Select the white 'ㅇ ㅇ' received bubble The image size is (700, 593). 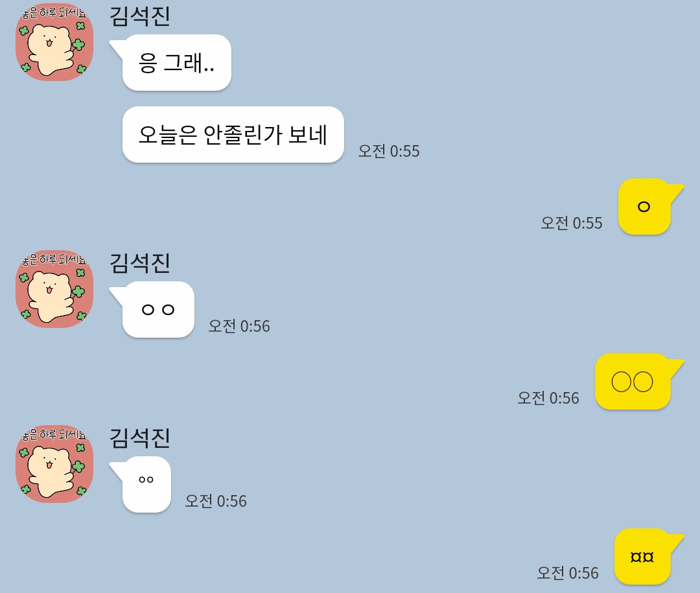click(x=157, y=309)
